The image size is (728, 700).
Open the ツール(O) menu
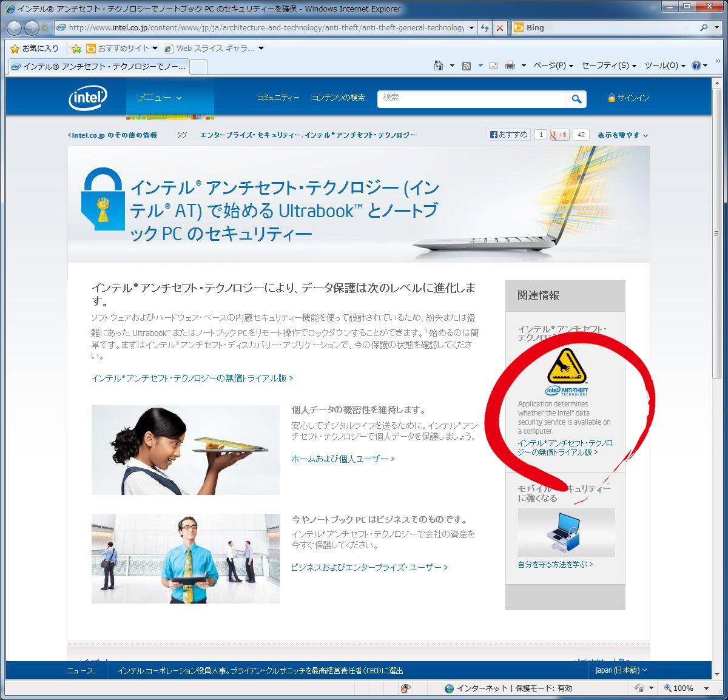pyautogui.click(x=665, y=66)
